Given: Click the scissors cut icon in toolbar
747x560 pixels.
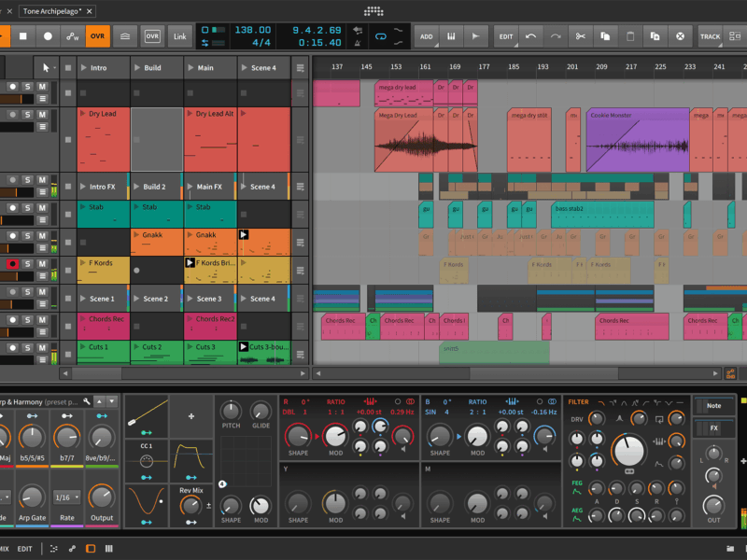Looking at the screenshot, I should coord(580,36).
